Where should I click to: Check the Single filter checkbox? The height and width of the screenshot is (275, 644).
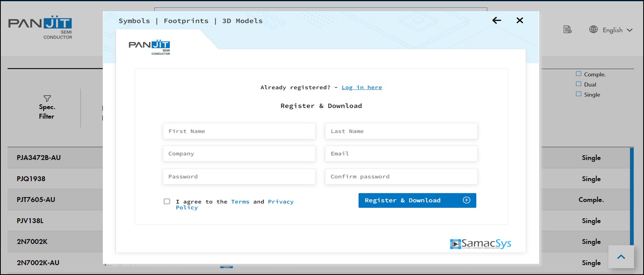pyautogui.click(x=579, y=94)
